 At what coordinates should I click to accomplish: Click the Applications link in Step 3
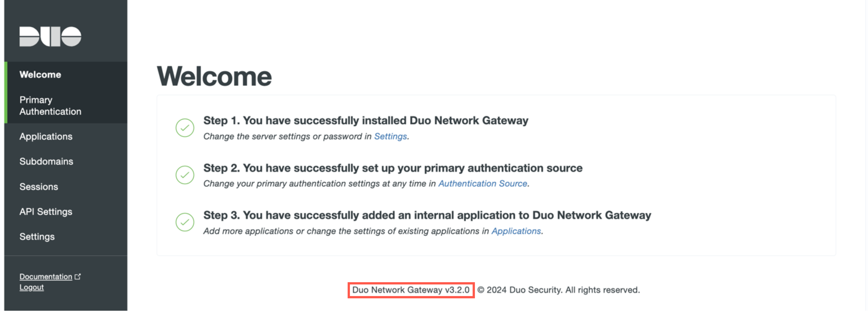click(x=516, y=231)
